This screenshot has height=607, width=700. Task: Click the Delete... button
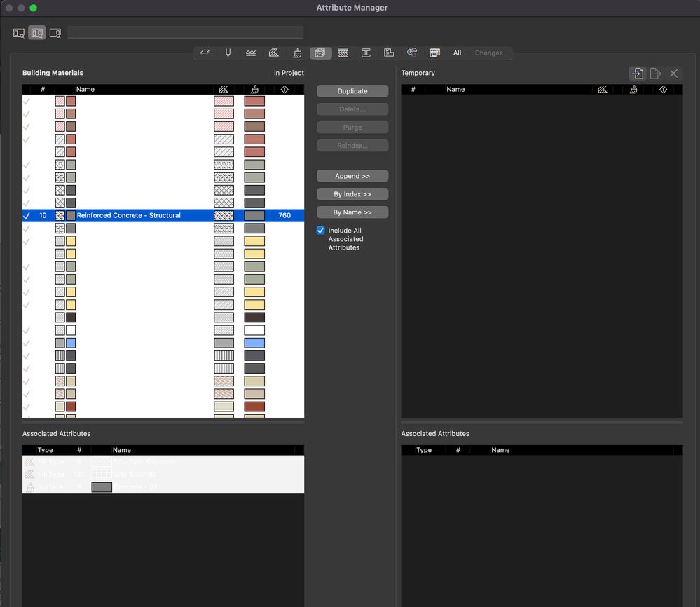pos(352,109)
